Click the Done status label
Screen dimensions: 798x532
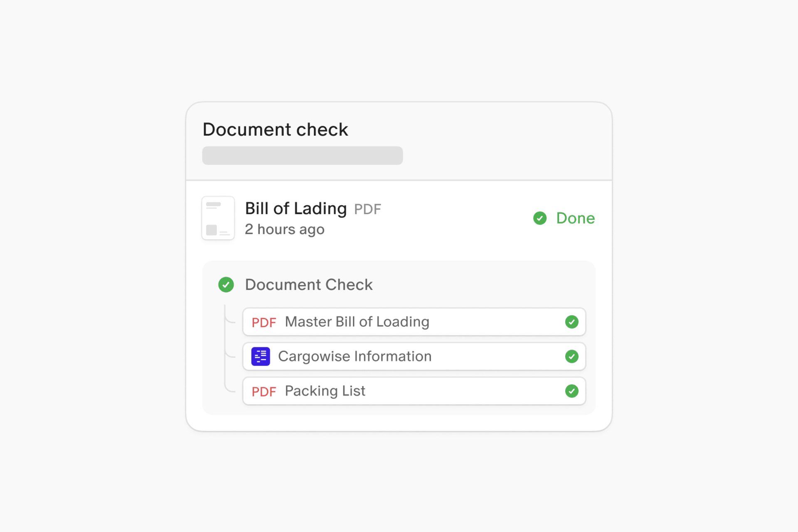coord(575,218)
